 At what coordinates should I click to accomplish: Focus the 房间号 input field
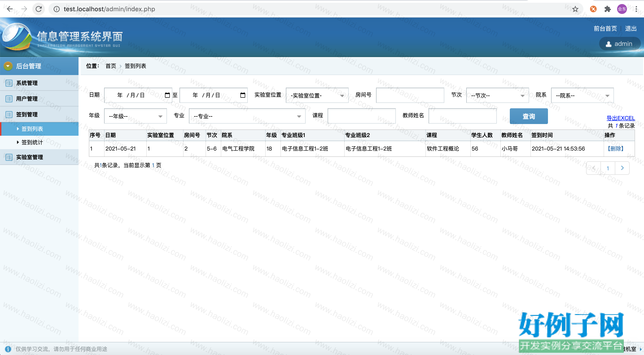pyautogui.click(x=410, y=95)
